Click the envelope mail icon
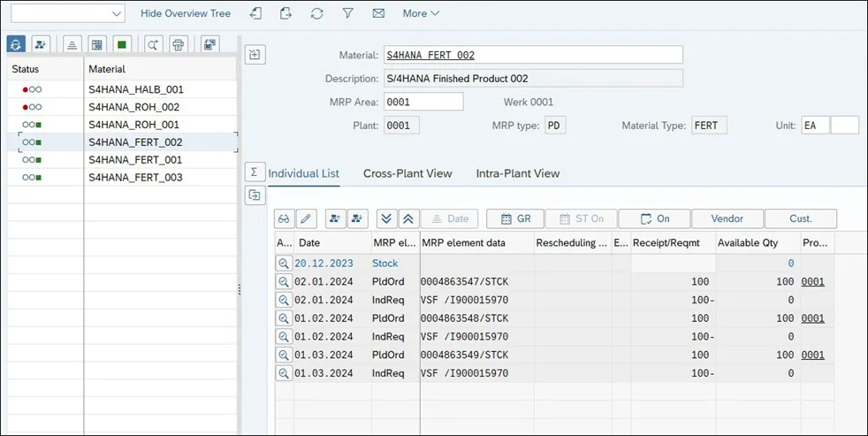 click(378, 13)
